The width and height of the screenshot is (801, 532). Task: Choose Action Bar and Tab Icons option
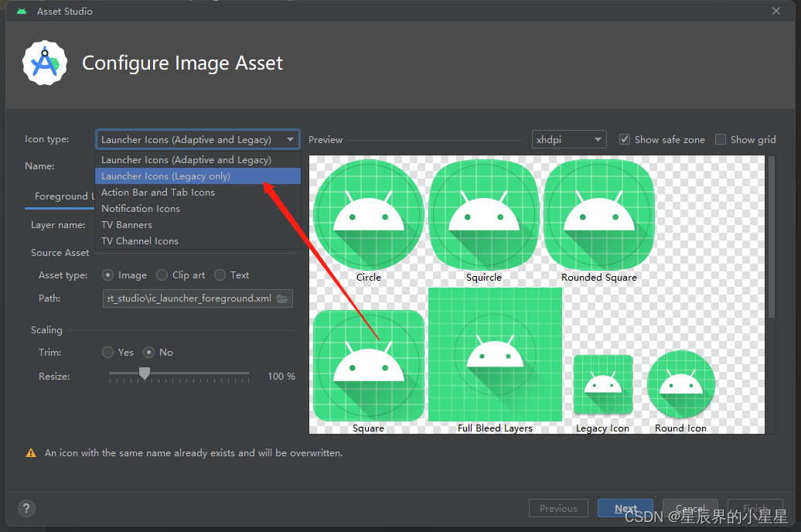coord(198,192)
